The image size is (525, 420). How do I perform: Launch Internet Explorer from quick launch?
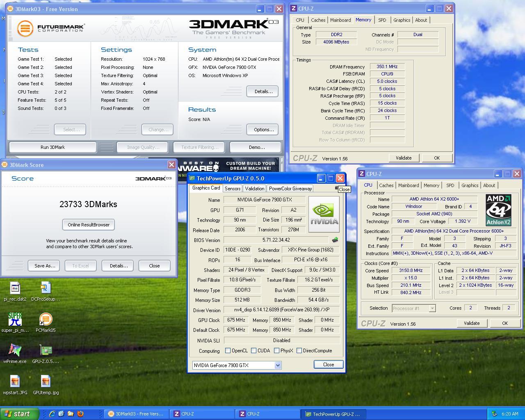[x=52, y=414]
